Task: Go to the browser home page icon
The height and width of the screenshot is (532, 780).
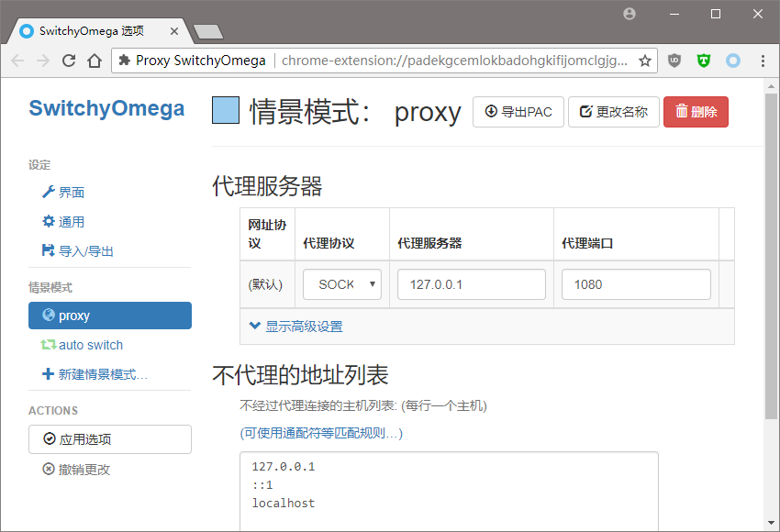Action: (x=95, y=61)
